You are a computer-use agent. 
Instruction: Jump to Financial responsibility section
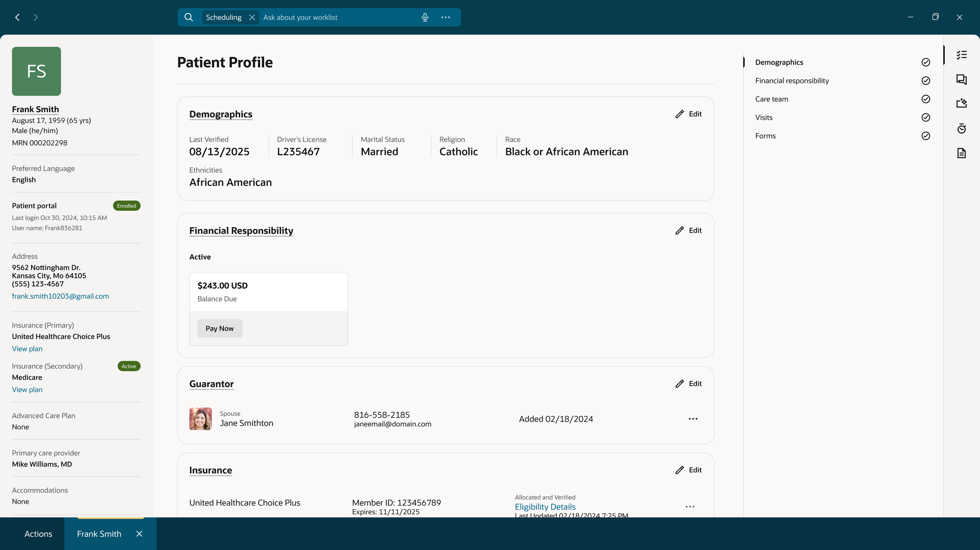pyautogui.click(x=792, y=81)
